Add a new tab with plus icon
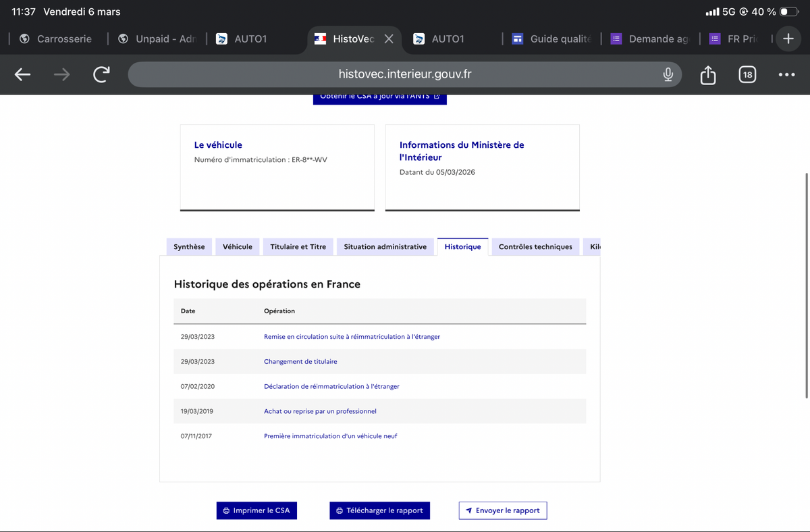 (788, 39)
